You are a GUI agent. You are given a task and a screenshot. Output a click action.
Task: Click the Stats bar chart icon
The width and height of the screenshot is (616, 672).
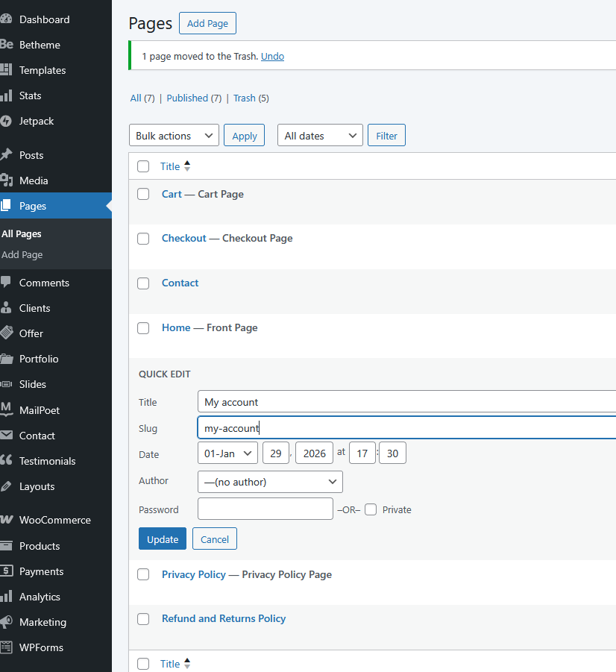point(6,95)
